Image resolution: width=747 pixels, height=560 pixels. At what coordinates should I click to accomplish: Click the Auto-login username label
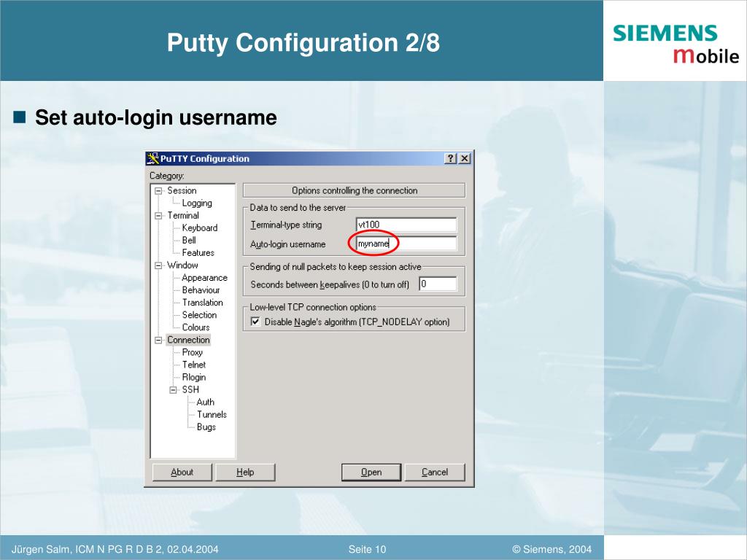[287, 244]
